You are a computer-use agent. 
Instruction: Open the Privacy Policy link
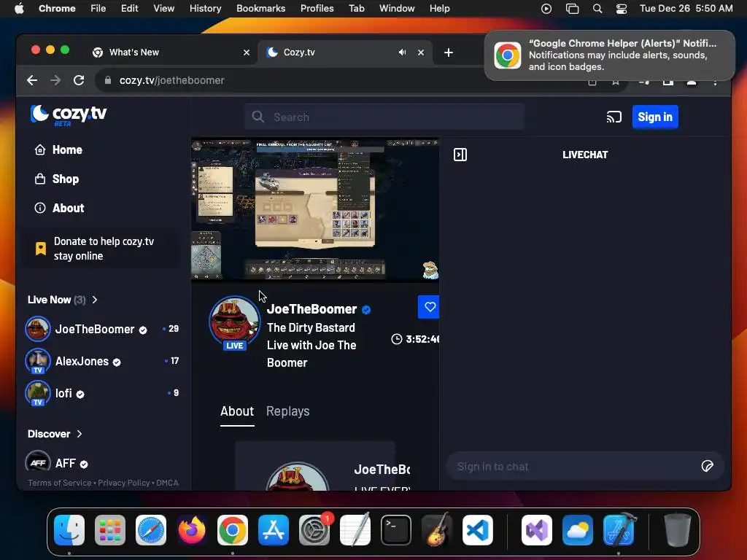click(124, 483)
